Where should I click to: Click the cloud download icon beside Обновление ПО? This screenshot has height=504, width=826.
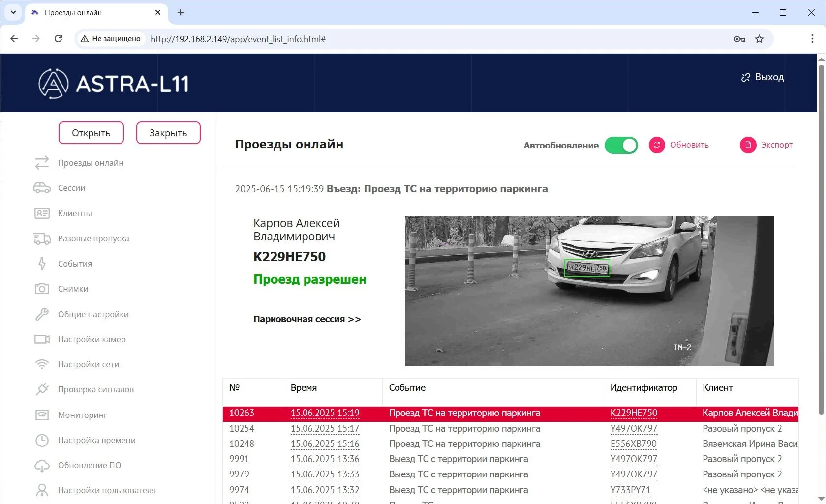click(42, 465)
